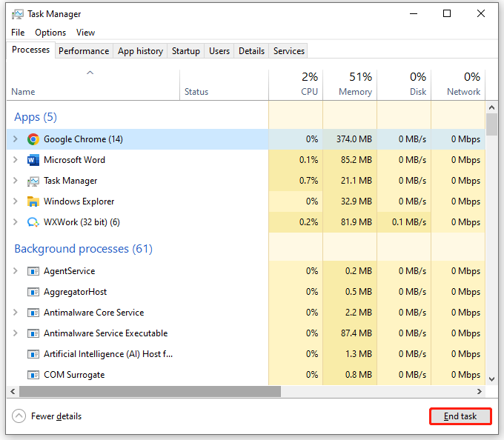Image resolution: width=504 pixels, height=440 pixels.
Task: Expand the WXWork (32 bit) process group
Action: (x=15, y=222)
